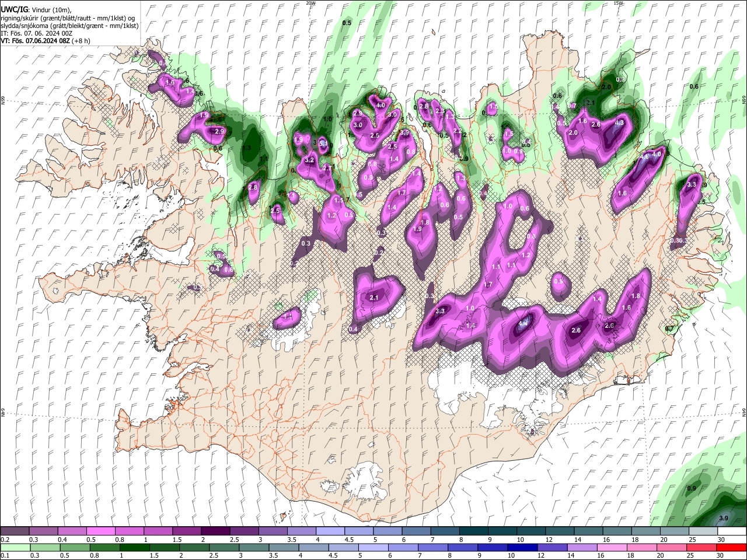This screenshot has height=560, width=747.
Task: Click the '0.1' label under the lower legend row
Action: (5, 555)
